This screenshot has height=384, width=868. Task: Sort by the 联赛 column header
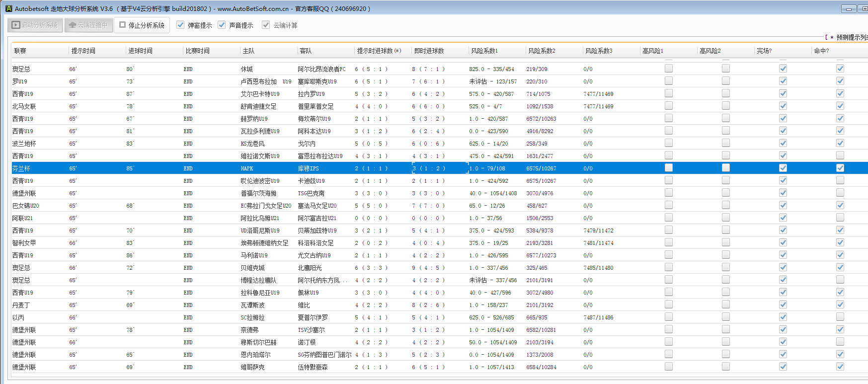20,51
